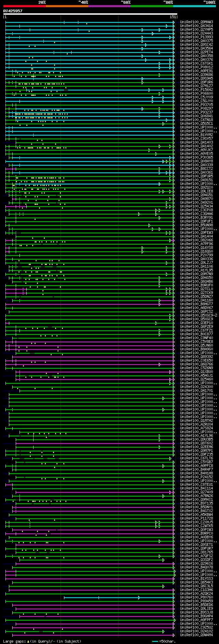
Task: Select UniRef100_Q06841 in the hit list
Action: click(196, 116)
